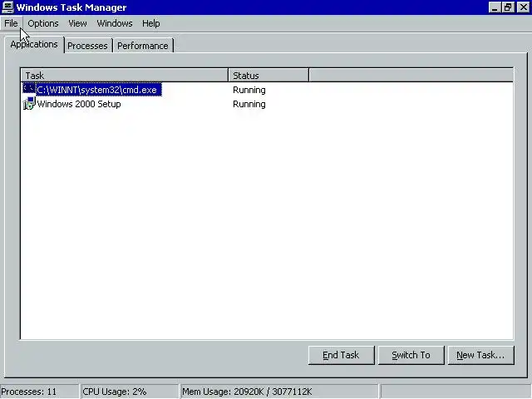This screenshot has height=399, width=532.
Task: Click the Task Manager title bar icon
Action: tap(7, 7)
